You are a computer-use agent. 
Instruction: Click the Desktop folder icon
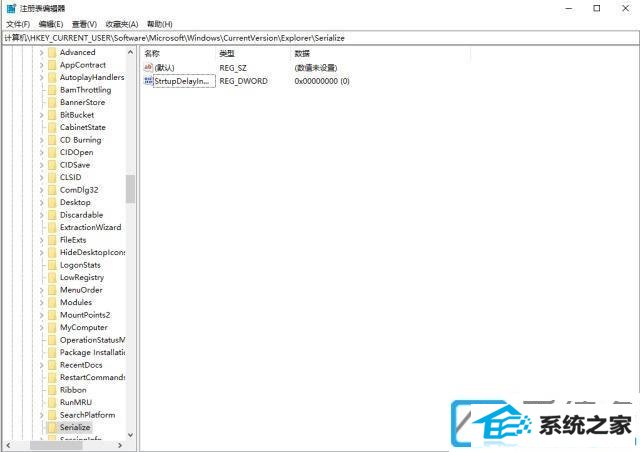52,202
